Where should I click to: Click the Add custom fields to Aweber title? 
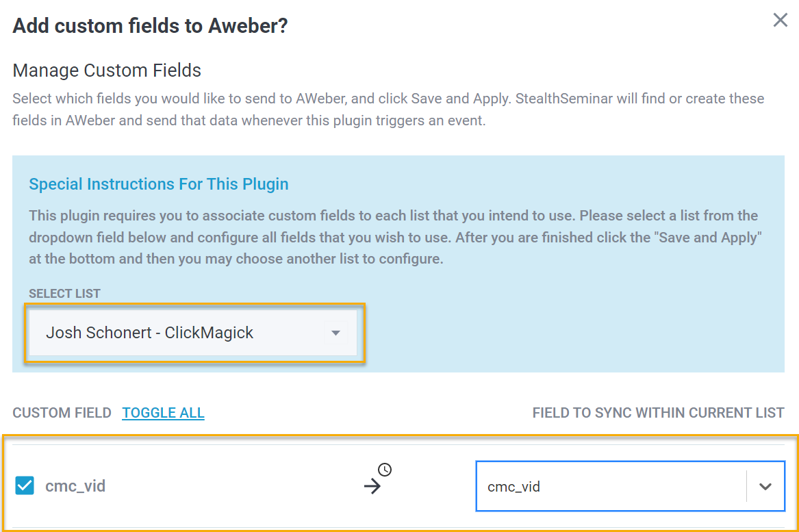150,27
